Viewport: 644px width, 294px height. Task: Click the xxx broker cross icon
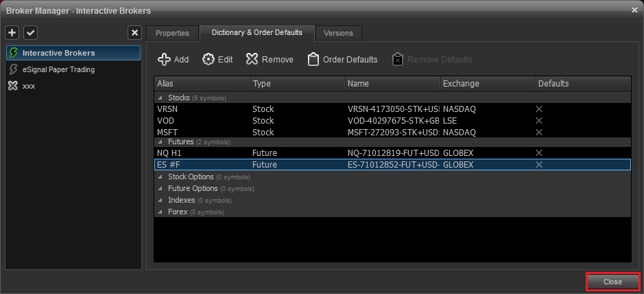14,86
